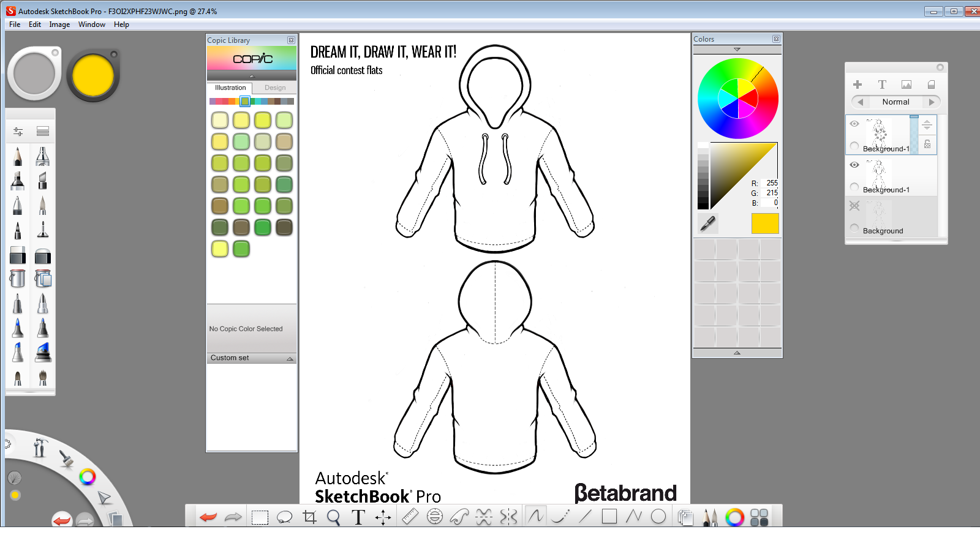Select the Soft Eraser in the brush palette
Viewport: 980px width, 551px height.
[x=42, y=255]
